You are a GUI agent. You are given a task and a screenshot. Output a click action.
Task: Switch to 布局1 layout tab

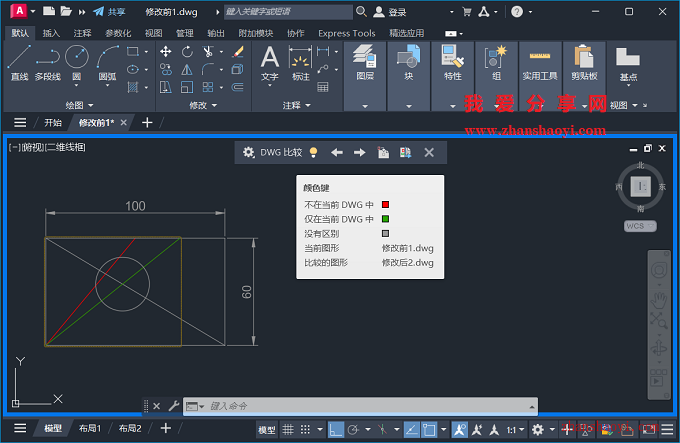[90, 428]
